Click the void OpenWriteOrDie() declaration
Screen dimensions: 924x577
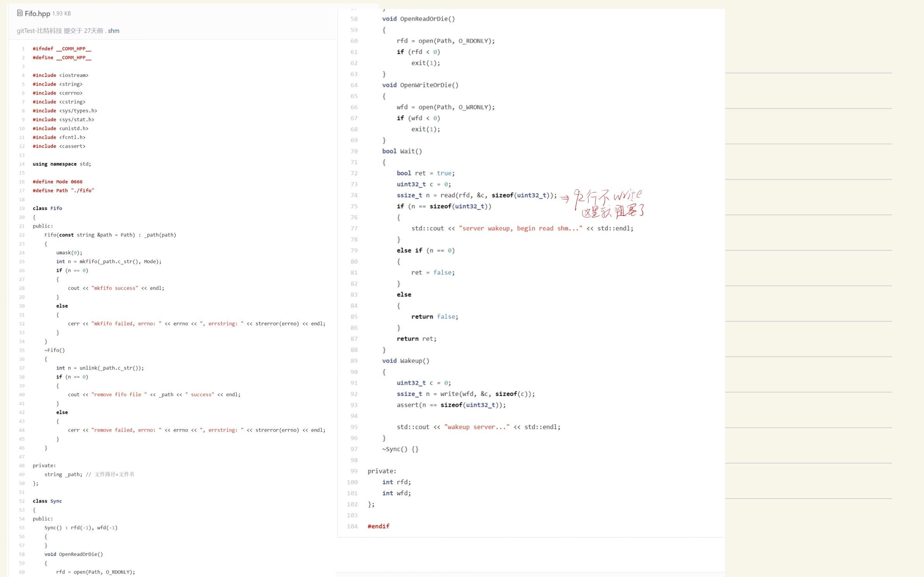point(420,85)
